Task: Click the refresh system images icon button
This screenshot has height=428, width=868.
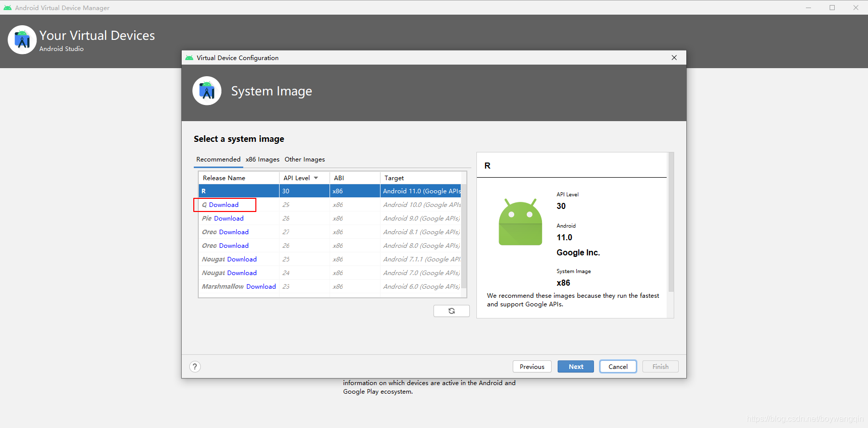Action: (x=452, y=311)
